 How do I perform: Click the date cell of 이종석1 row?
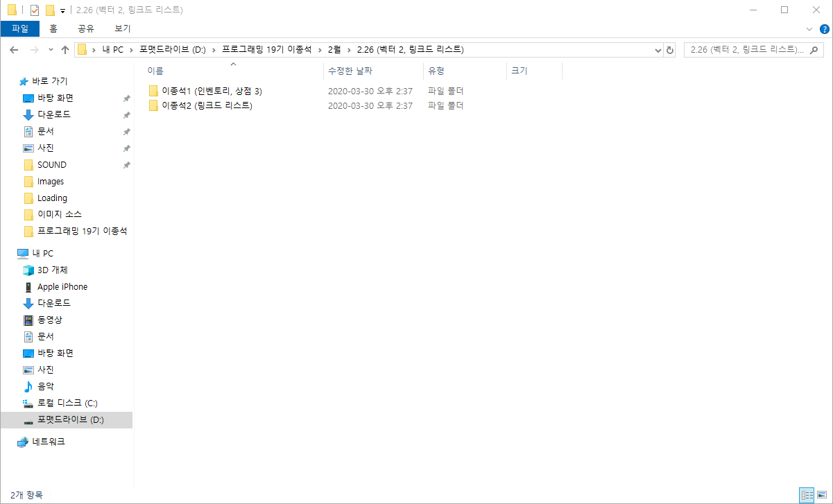tap(370, 91)
